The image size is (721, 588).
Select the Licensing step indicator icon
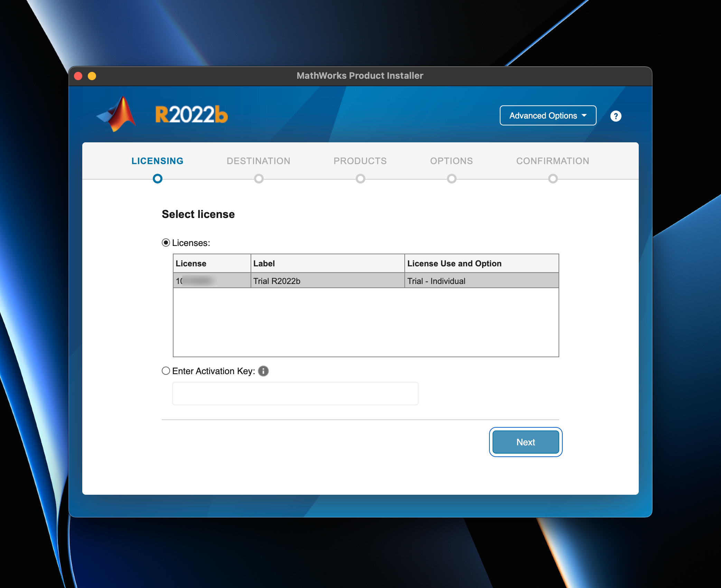click(157, 178)
